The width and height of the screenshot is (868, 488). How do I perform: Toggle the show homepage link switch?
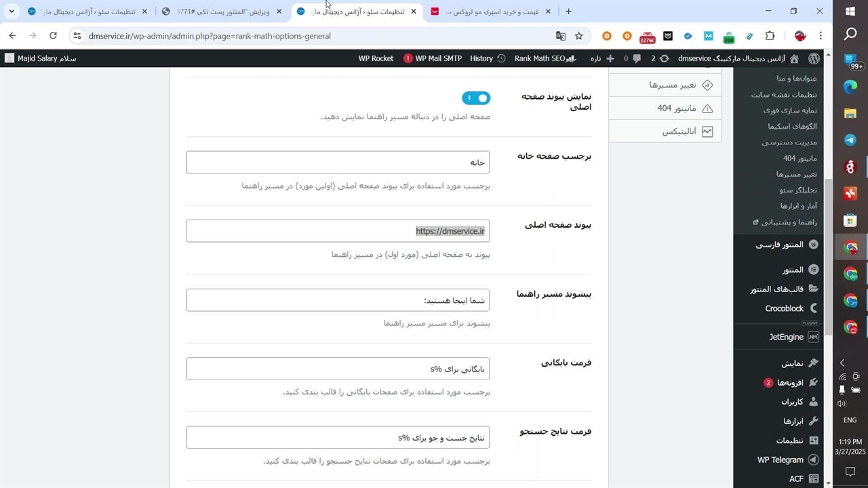coord(476,98)
